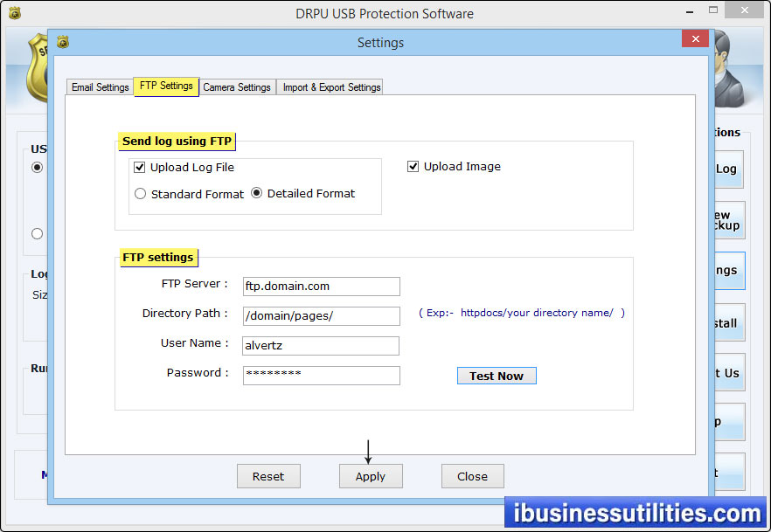The image size is (771, 532).
Task: Click the 'httpdocs/your directory name/' example text
Action: click(x=537, y=313)
